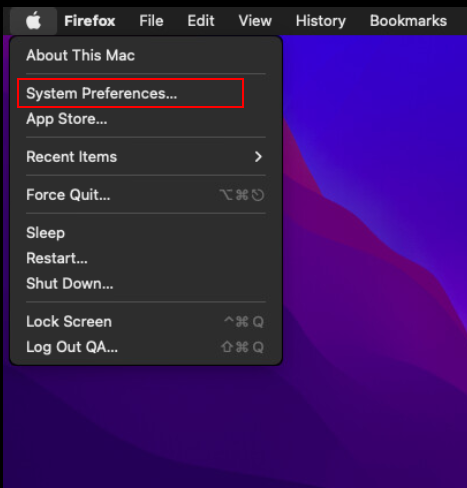467x488 pixels.
Task: Choose Log Out QA
Action: pos(72,347)
